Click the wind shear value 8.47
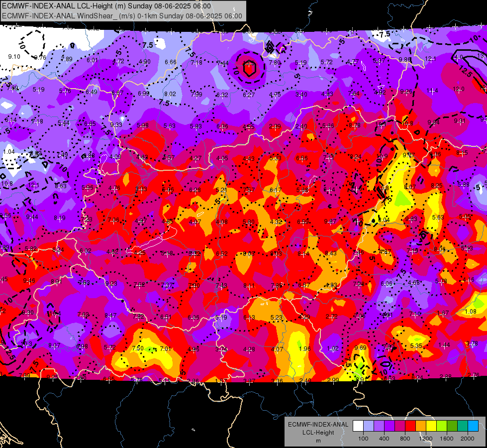This screenshot has height=448, width=487. [110, 315]
